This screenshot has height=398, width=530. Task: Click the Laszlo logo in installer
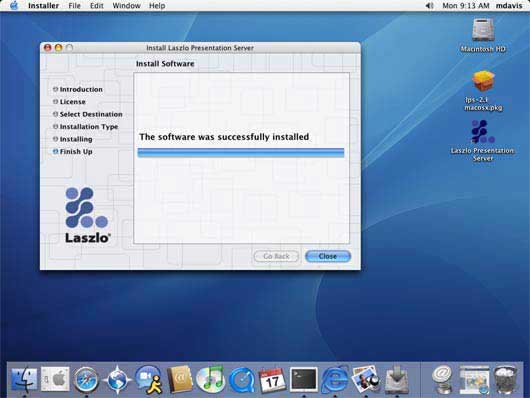coord(87,215)
